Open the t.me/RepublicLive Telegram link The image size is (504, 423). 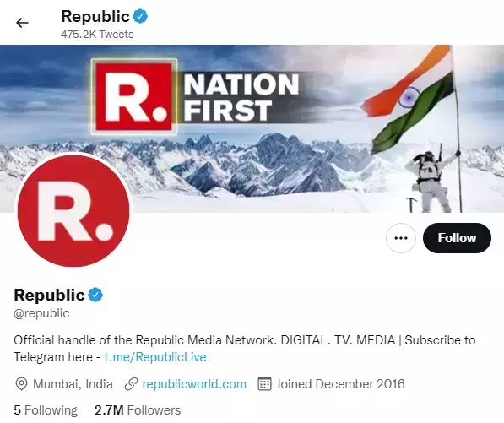(155, 357)
